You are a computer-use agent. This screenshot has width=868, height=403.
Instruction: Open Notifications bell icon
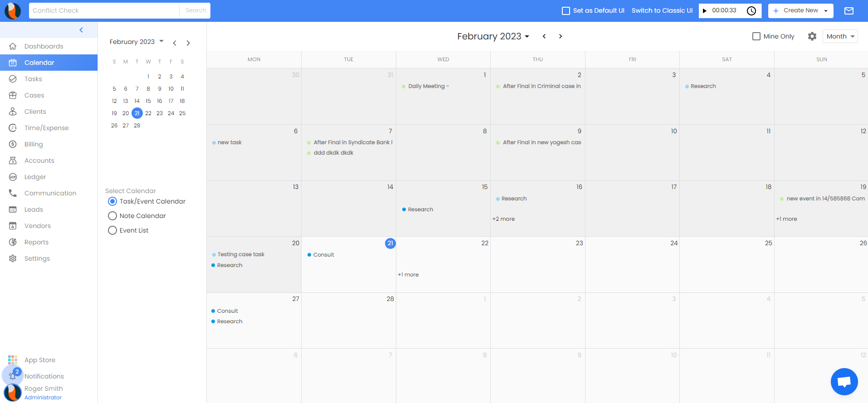13,376
